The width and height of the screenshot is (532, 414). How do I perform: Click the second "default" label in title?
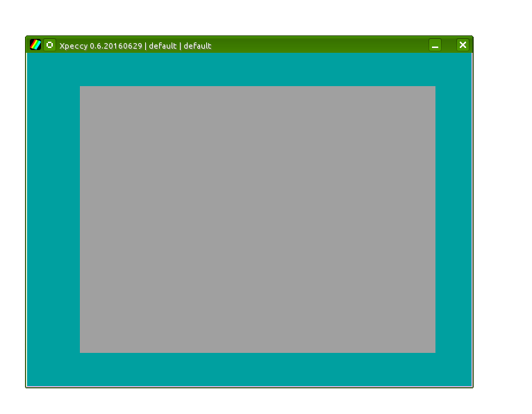(197, 46)
